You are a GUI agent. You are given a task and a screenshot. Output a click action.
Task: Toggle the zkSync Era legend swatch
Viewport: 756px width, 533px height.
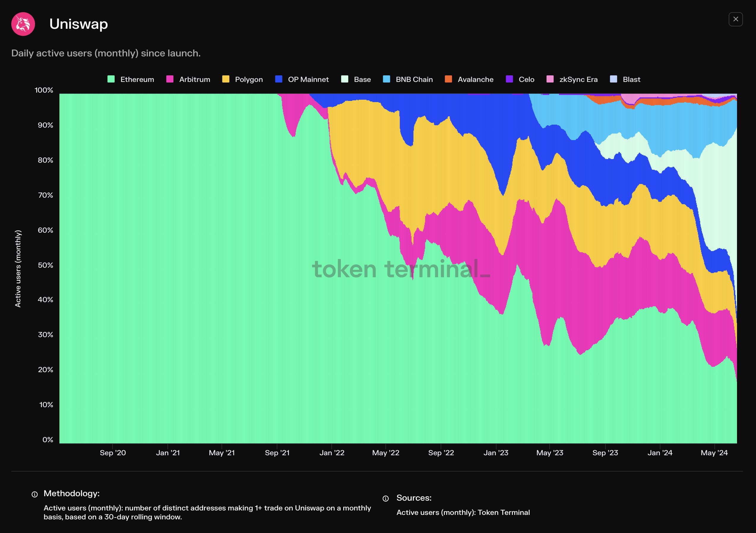tap(550, 79)
